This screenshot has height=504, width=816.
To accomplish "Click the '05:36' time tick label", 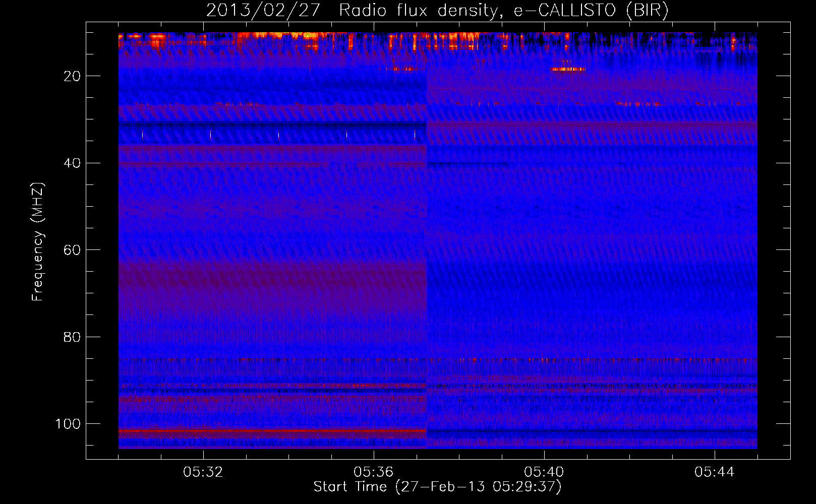I will click(374, 472).
